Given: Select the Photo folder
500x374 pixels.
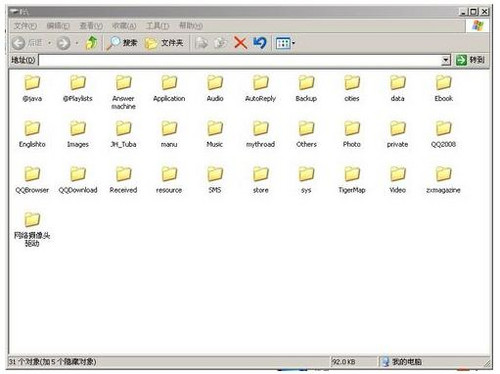Looking at the screenshot, I should (x=352, y=134).
